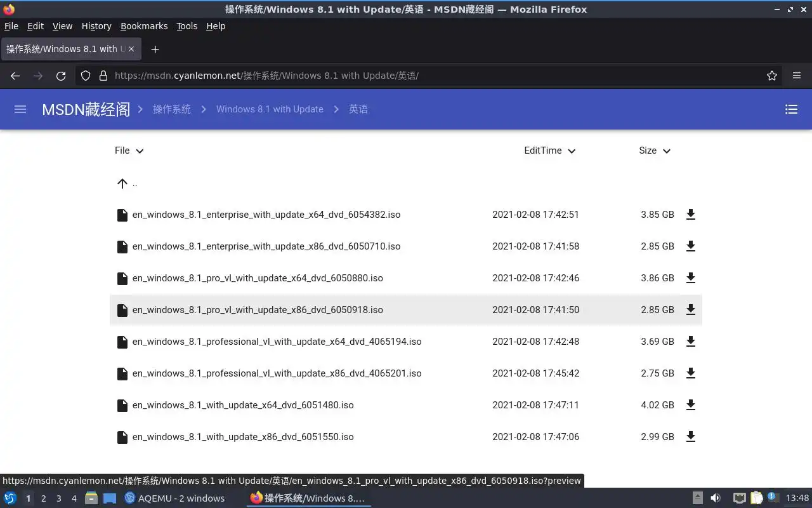
Task: Click size 4.02 GB value
Action: coord(657,405)
